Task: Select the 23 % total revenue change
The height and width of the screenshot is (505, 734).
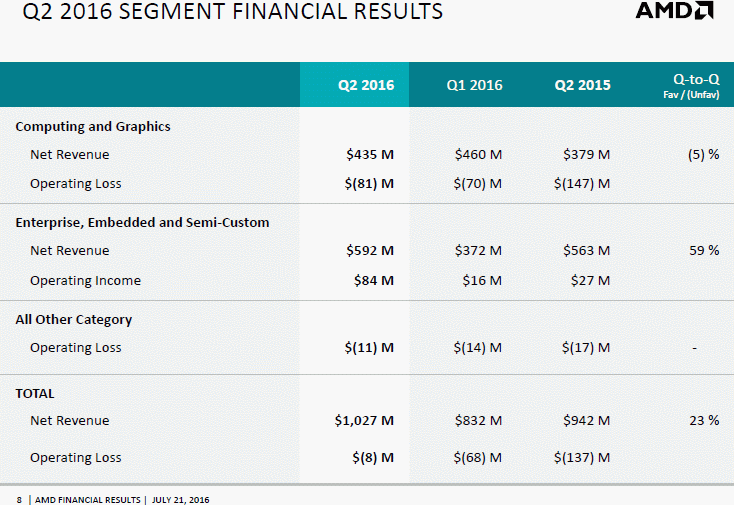Action: coord(704,420)
